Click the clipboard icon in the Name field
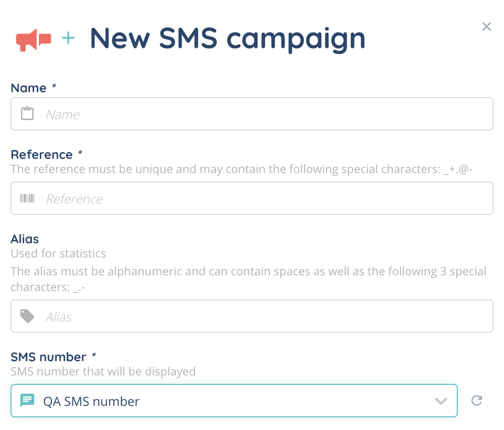504x430 pixels. [x=27, y=114]
